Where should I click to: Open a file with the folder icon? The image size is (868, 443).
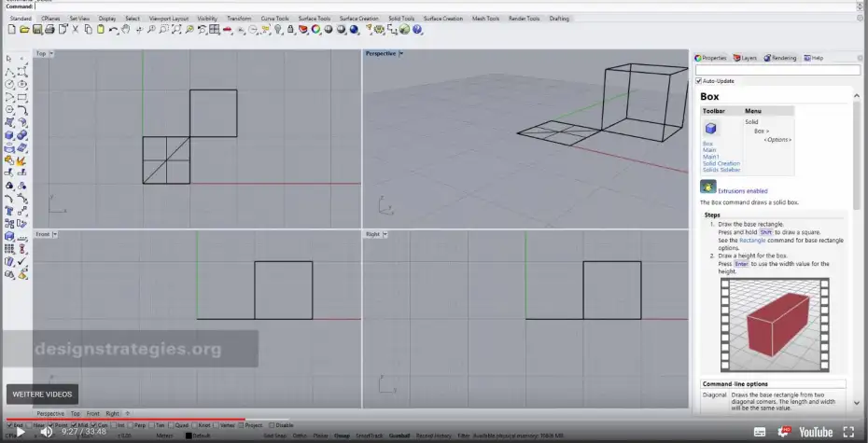coord(24,29)
